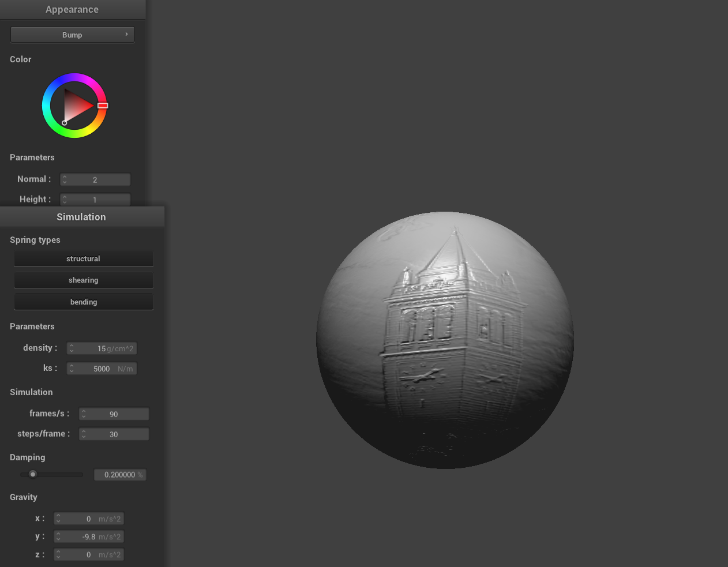This screenshot has width=728, height=567.
Task: Click the red color triangle
Action: pos(76,106)
